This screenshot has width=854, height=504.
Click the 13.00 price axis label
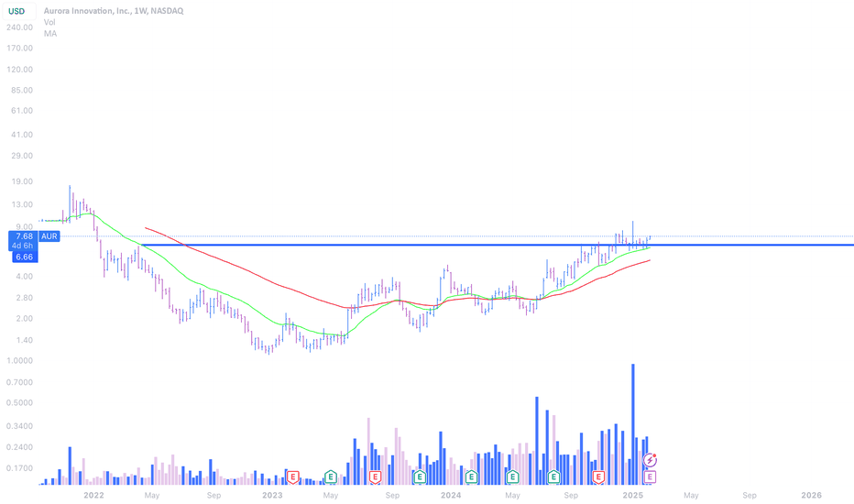pos(22,205)
